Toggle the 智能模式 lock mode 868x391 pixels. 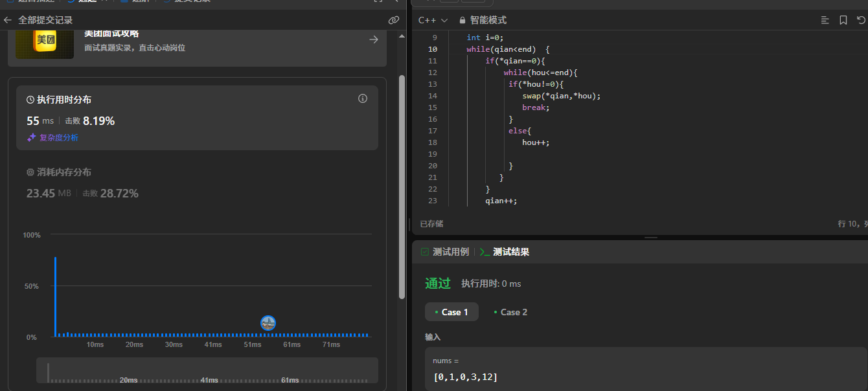click(483, 20)
